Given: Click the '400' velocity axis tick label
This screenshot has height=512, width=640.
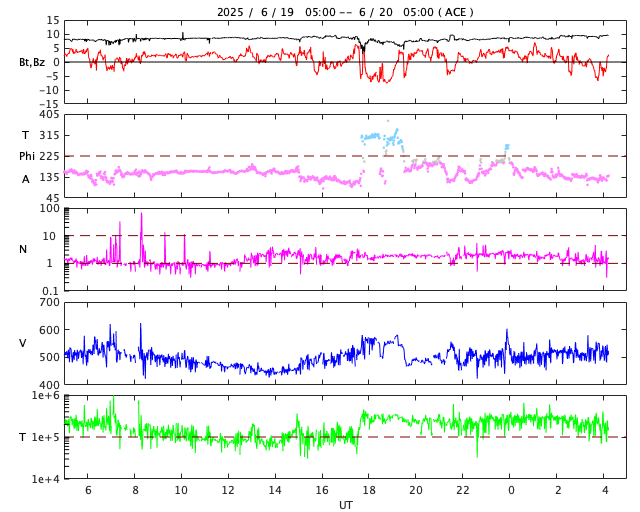Looking at the screenshot, I should [x=49, y=385].
